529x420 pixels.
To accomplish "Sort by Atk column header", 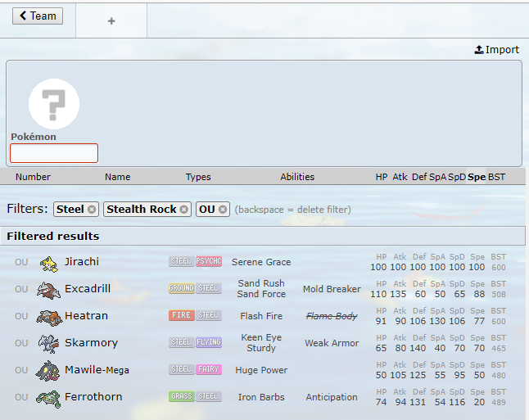I will point(400,177).
